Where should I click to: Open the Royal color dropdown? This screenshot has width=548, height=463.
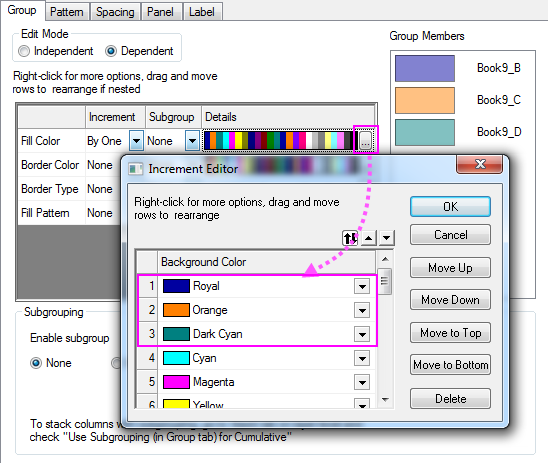point(362,287)
